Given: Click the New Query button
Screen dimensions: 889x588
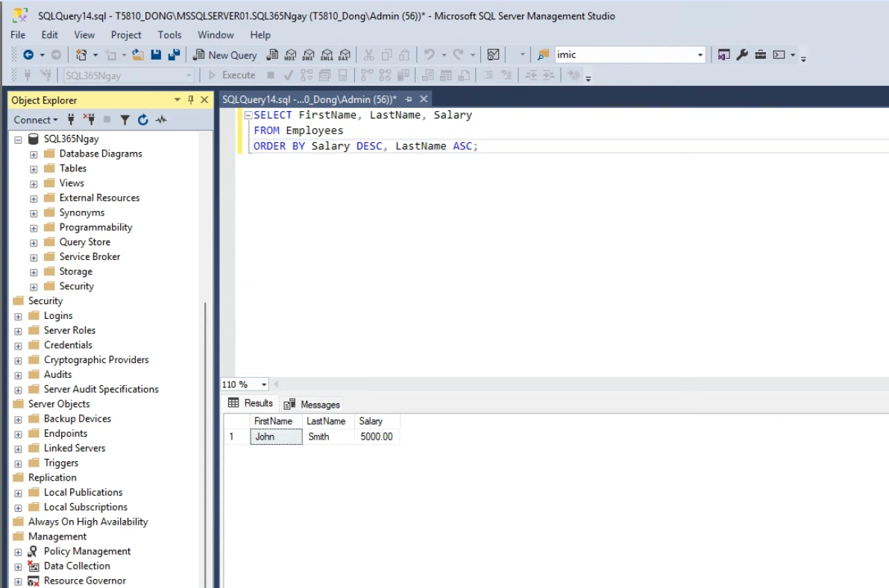Looking at the screenshot, I should 225,55.
